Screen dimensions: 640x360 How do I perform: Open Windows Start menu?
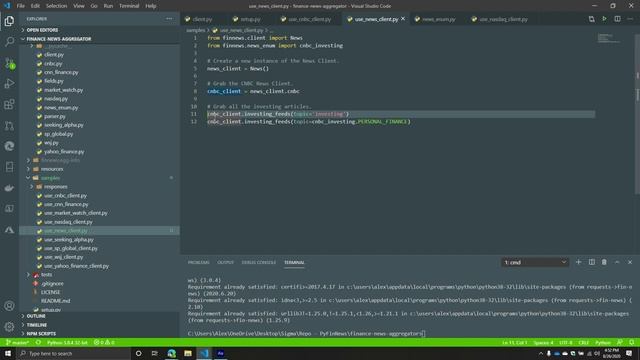(8, 353)
